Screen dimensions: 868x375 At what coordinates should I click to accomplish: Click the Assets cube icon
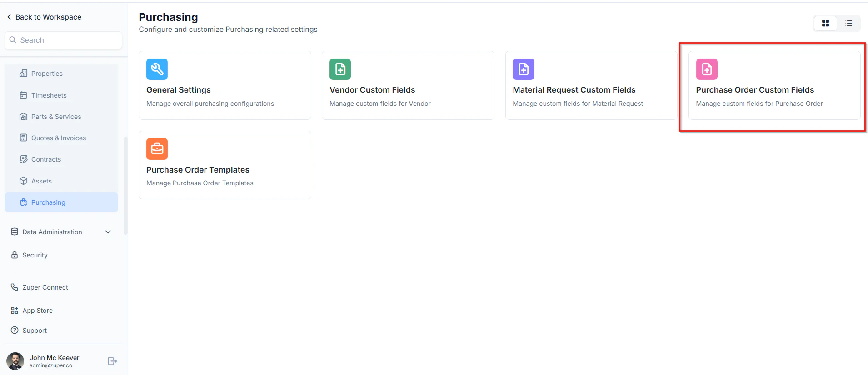pyautogui.click(x=23, y=181)
